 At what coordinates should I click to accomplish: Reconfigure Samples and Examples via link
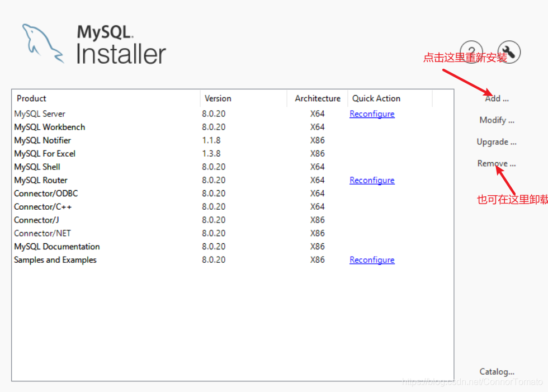click(x=372, y=260)
